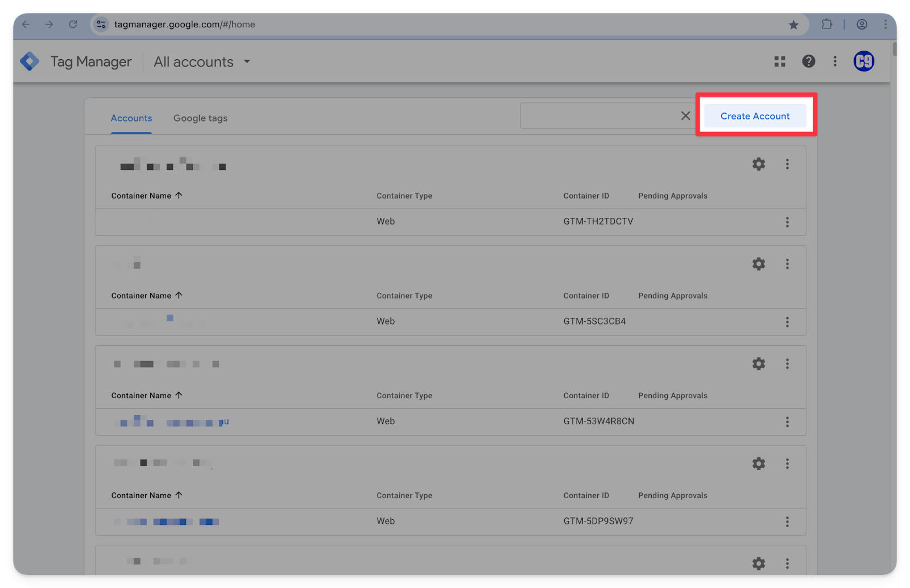Open settings gear for the third account
Image resolution: width=910 pixels, height=588 pixels.
point(759,364)
